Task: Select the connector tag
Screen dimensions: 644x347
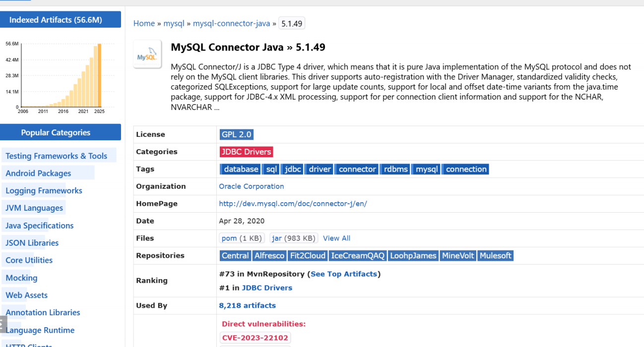Action: [357, 169]
